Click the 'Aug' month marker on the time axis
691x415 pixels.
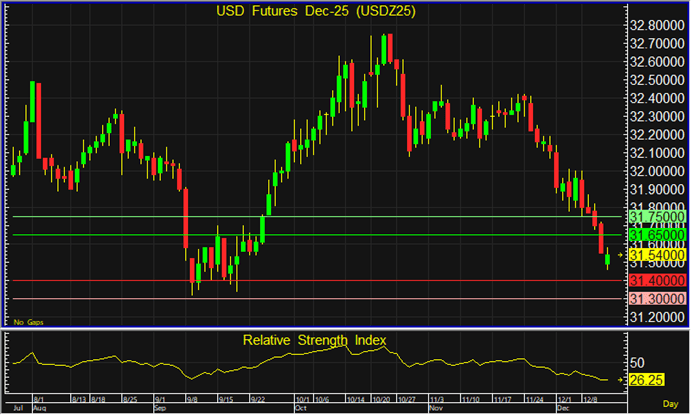tap(39, 409)
